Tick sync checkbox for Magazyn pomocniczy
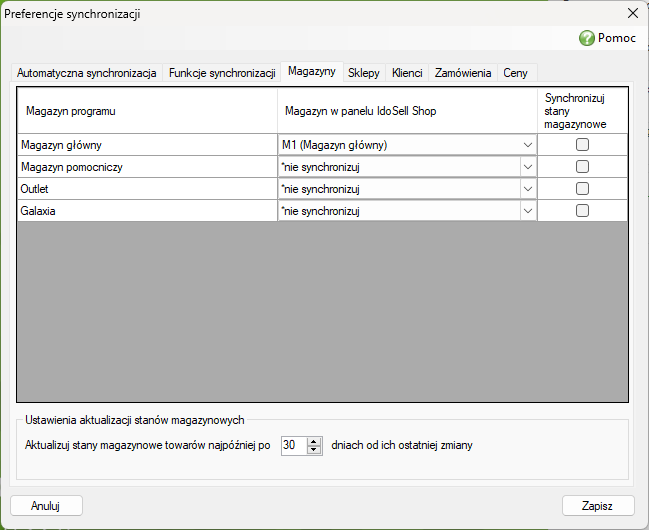The image size is (649, 530). click(582, 166)
